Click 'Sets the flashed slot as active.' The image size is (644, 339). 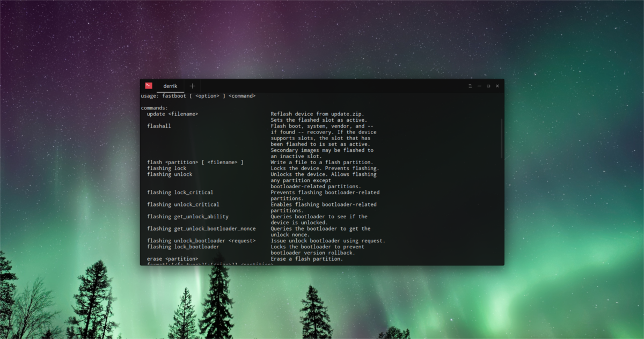[319, 120]
